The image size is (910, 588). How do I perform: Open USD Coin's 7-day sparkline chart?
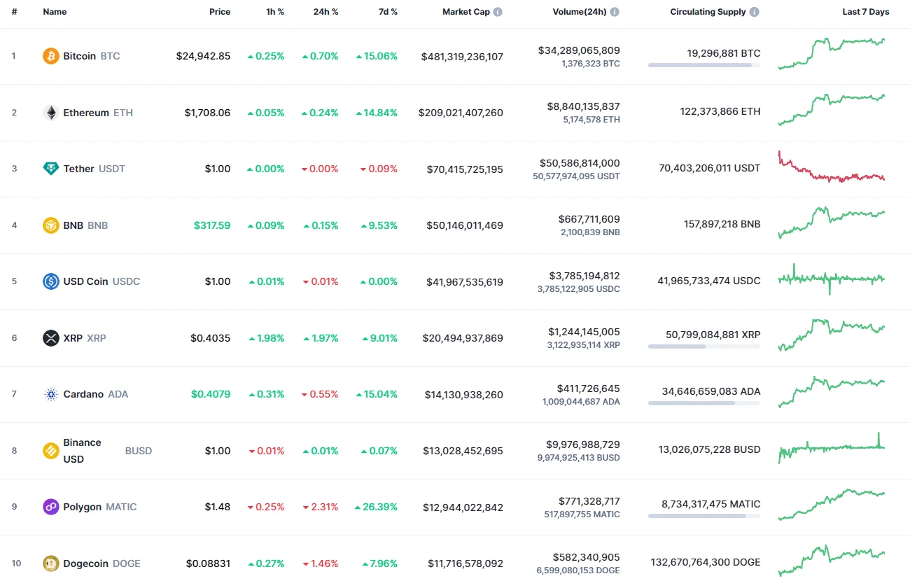point(832,279)
